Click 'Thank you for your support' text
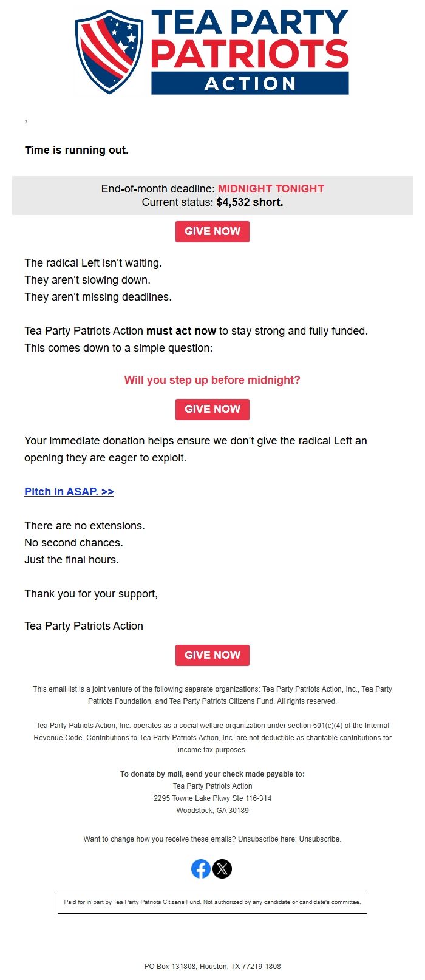 (x=90, y=594)
